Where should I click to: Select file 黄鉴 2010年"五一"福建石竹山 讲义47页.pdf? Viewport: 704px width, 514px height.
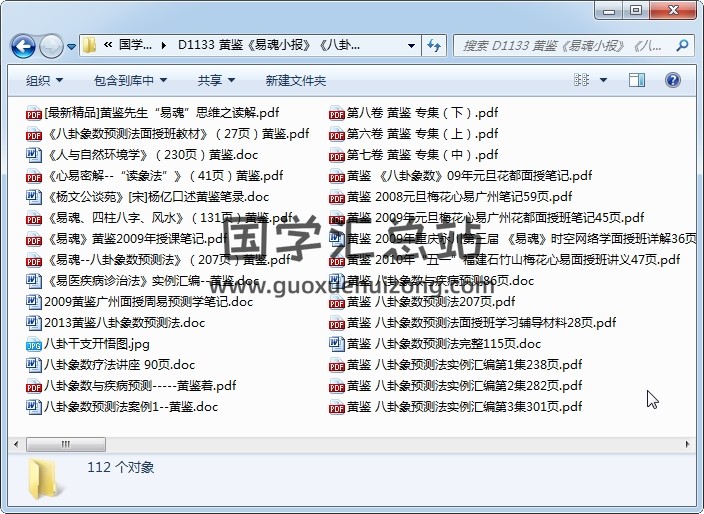513,259
